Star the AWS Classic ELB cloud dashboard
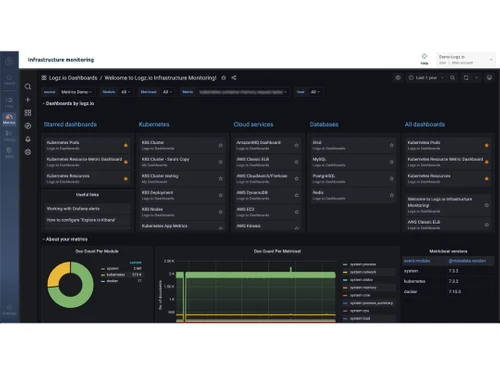Screen dimensions: 500x375 [296, 162]
